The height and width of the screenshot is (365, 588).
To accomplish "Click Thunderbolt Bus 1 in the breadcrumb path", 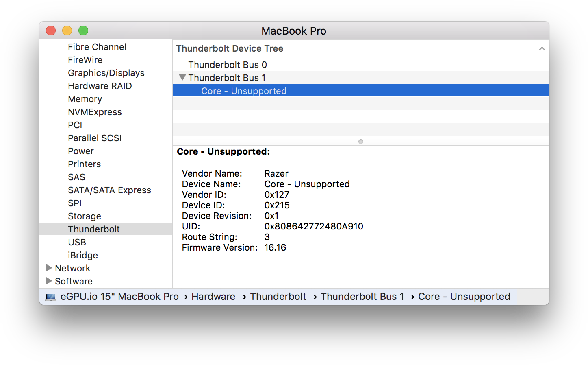I will point(362,297).
